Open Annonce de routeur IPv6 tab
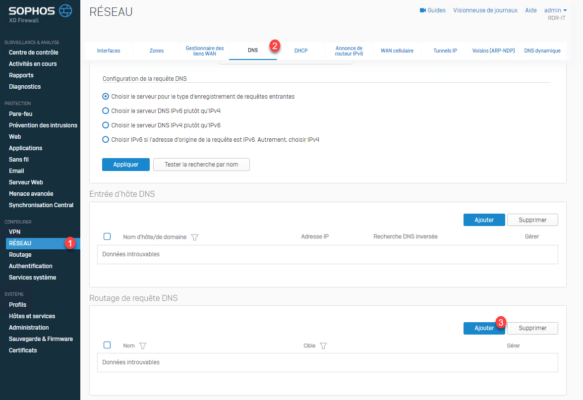This screenshot has width=583, height=400. 349,51
